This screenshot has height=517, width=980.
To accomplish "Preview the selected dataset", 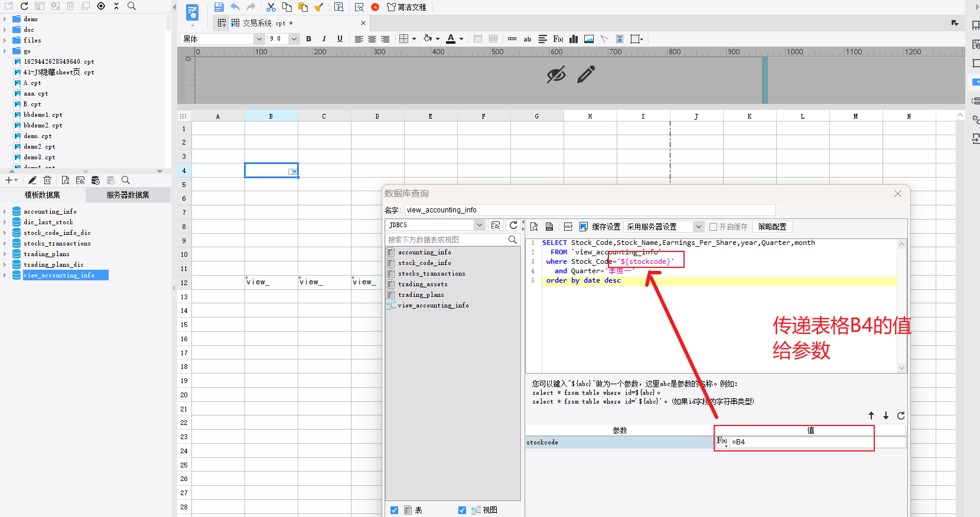I will tap(65, 180).
